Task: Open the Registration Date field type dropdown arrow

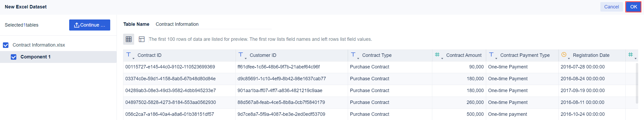Action: [x=569, y=58]
